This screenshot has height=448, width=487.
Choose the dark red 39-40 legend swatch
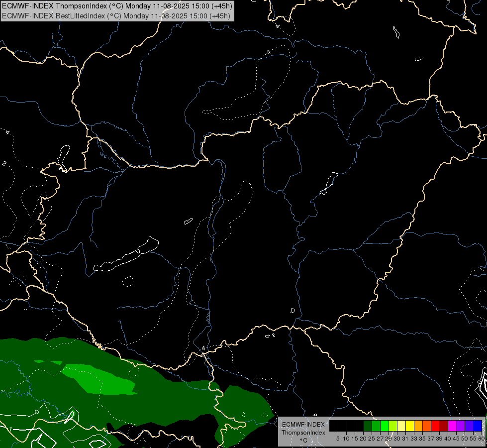click(444, 426)
